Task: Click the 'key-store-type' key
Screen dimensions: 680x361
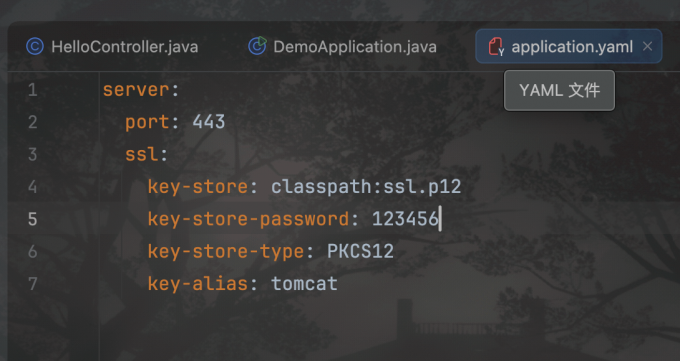Action: point(226,252)
